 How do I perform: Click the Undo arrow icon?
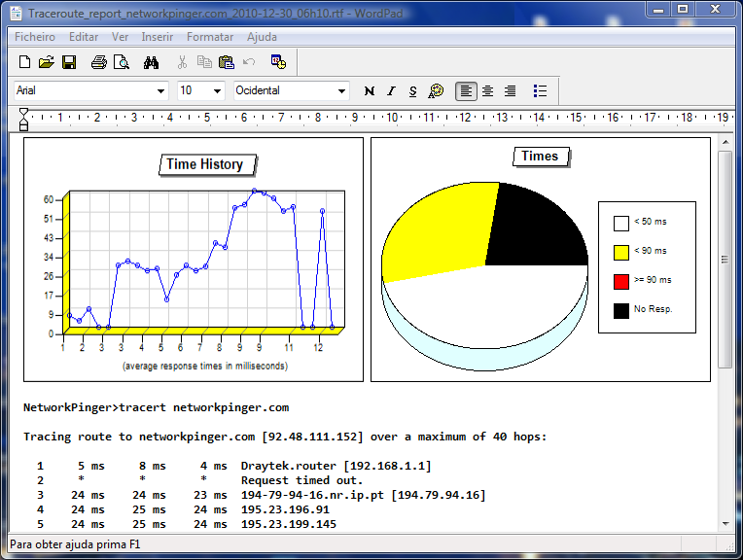(x=249, y=62)
